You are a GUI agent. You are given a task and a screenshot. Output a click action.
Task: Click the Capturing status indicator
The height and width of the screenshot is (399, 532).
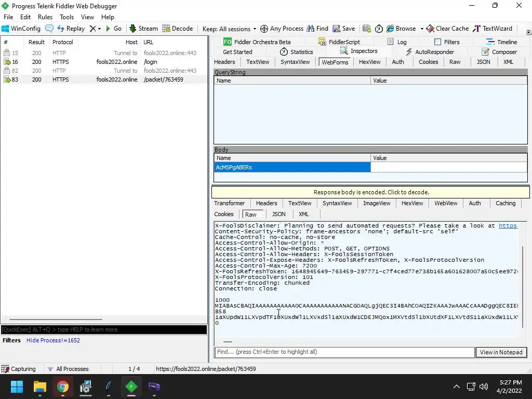19,369
